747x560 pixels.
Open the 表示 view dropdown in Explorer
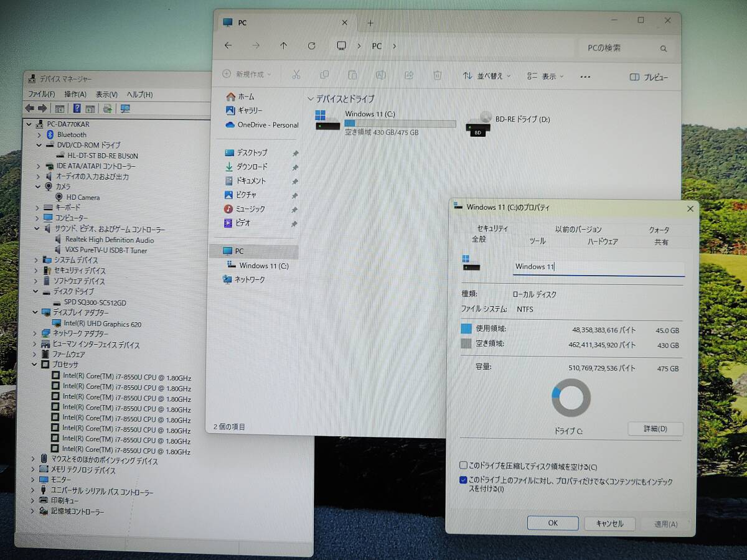[x=545, y=76]
